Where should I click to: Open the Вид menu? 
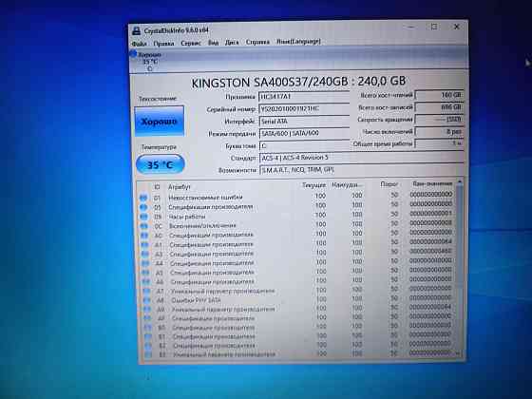pos(213,43)
